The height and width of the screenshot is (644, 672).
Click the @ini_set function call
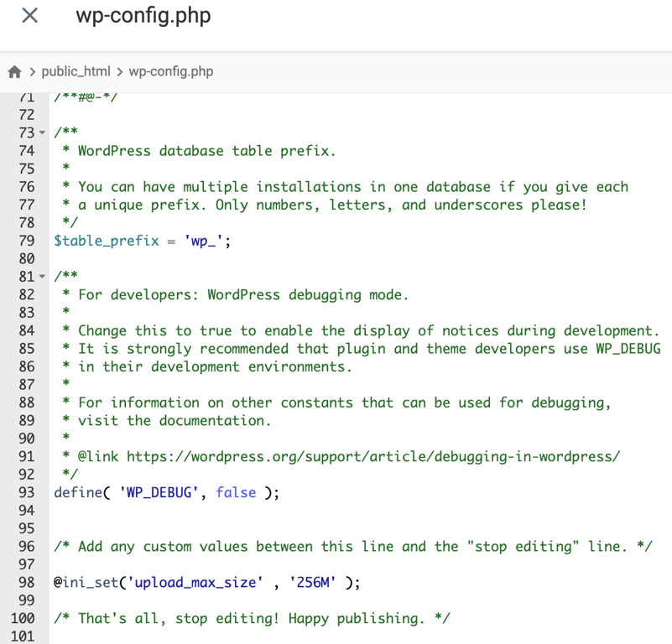tap(84, 582)
